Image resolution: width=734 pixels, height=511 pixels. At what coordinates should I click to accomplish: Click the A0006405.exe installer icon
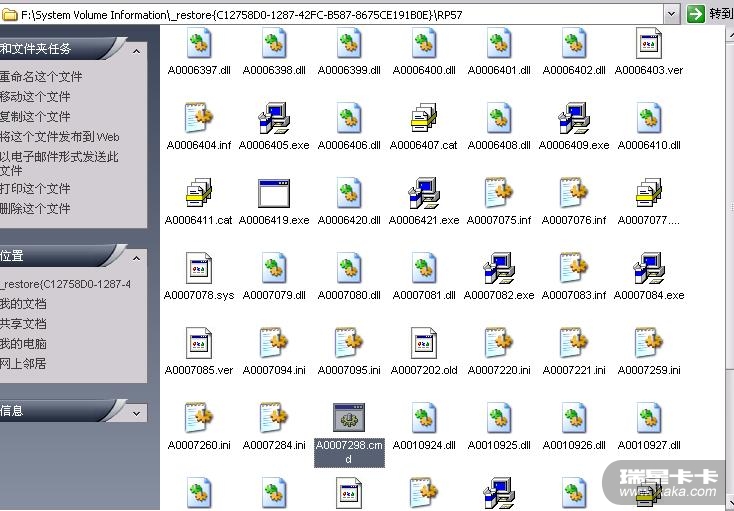(x=274, y=117)
